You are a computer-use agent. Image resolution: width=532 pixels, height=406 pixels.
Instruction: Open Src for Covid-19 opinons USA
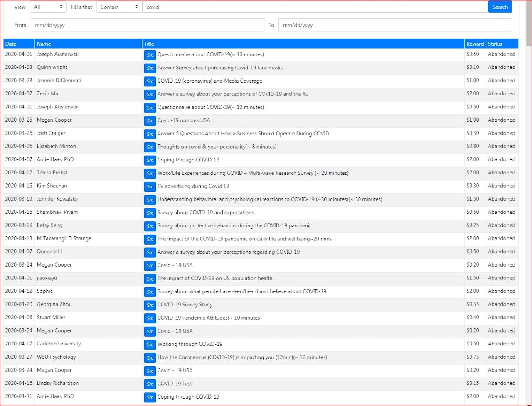click(150, 120)
